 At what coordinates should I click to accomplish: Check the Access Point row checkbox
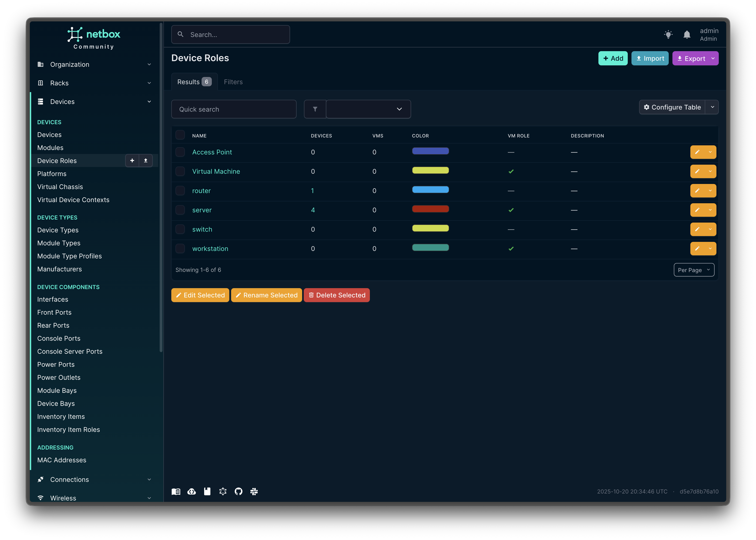tap(180, 152)
